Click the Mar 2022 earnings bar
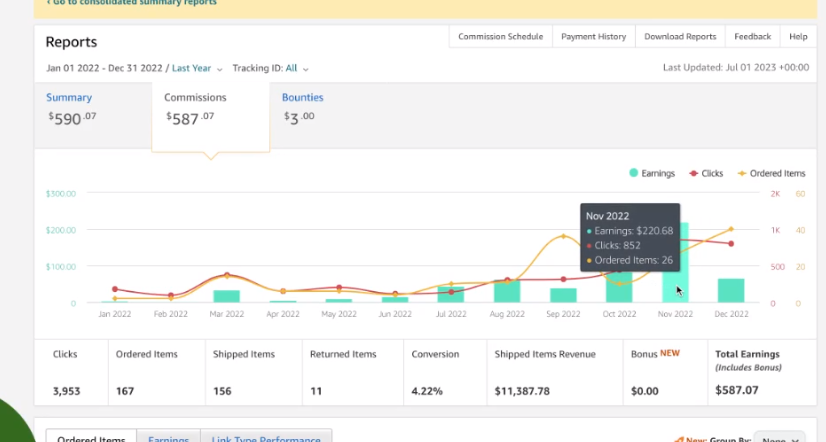Image resolution: width=826 pixels, height=442 pixels. click(227, 296)
